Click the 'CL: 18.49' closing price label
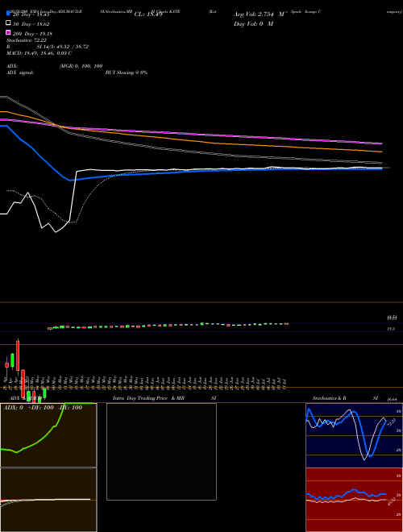 point(148,15)
